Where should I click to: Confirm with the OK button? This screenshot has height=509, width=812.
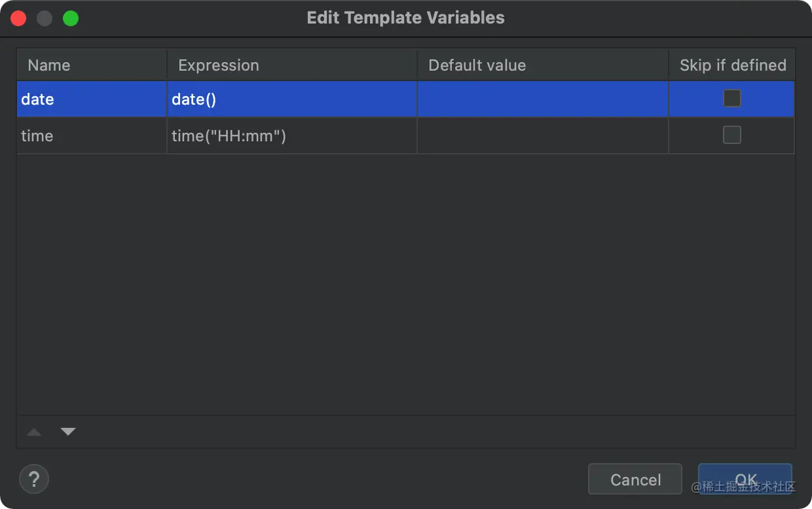[x=745, y=480]
